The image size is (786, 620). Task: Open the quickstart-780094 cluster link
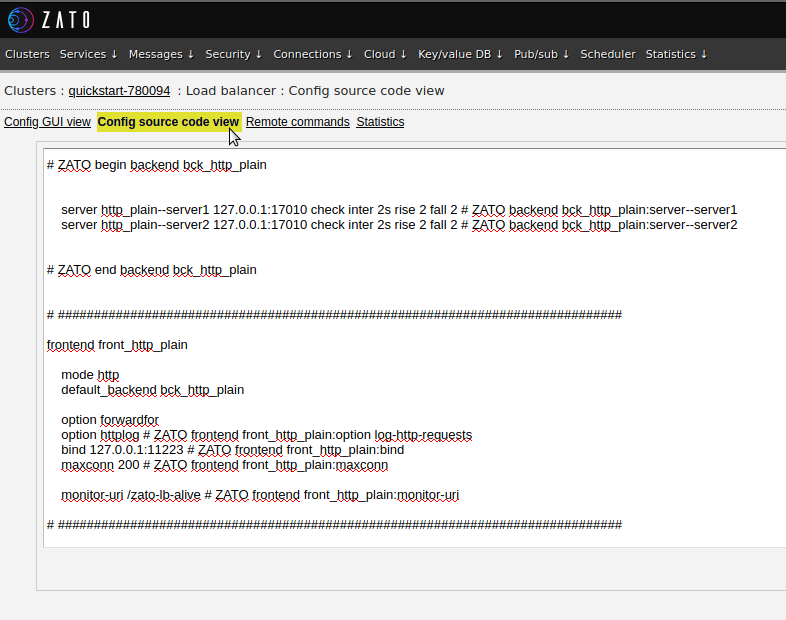tap(119, 90)
